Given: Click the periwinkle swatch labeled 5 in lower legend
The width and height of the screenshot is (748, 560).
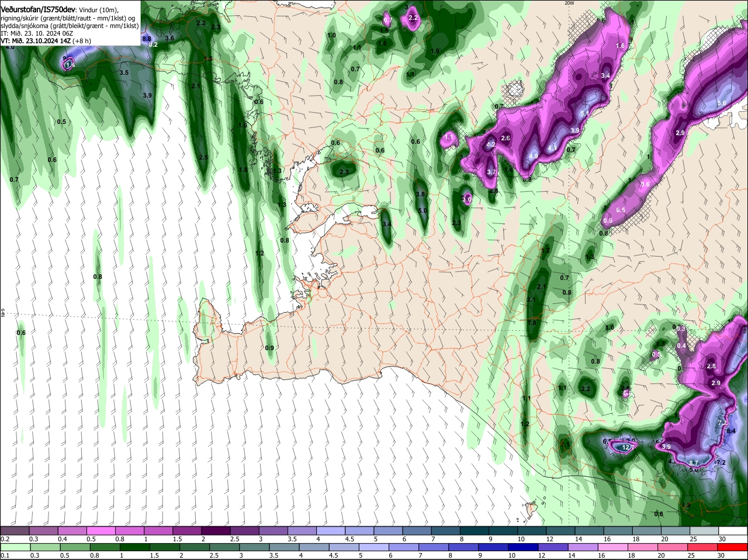Looking at the screenshot, I should pos(374,547).
